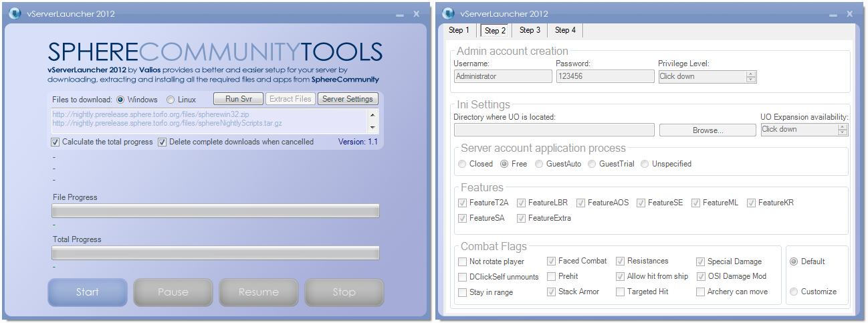Select Linux as download platform

point(171,100)
